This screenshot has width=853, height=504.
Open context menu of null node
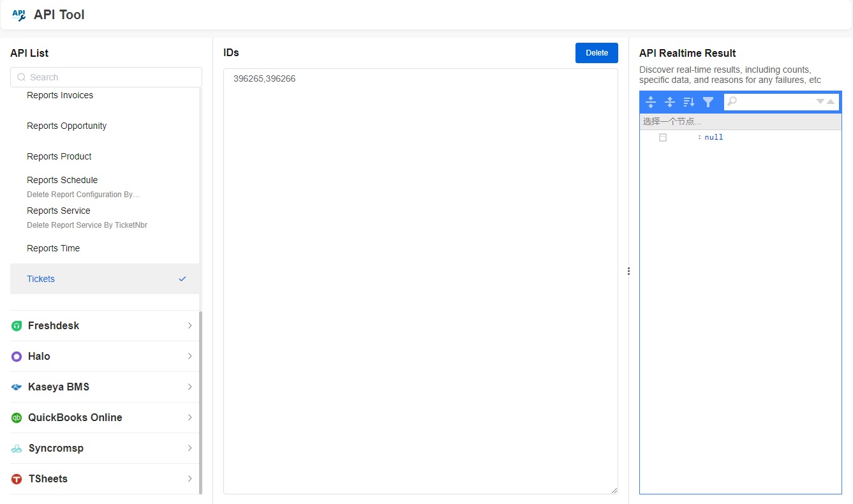pyautogui.click(x=663, y=138)
